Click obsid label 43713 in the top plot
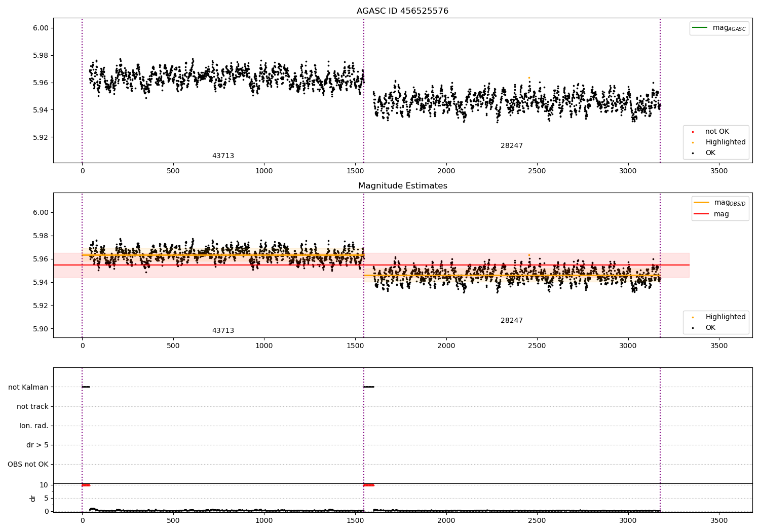This screenshot has width=760, height=532. (x=223, y=156)
